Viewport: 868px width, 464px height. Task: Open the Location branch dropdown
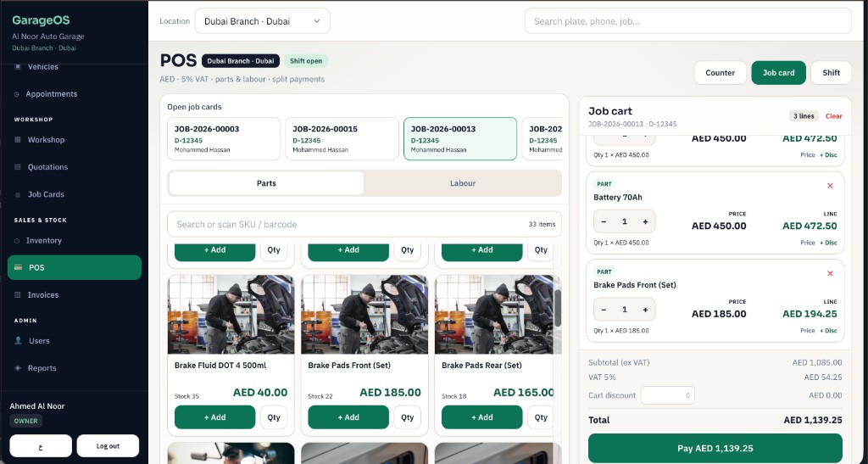[263, 21]
